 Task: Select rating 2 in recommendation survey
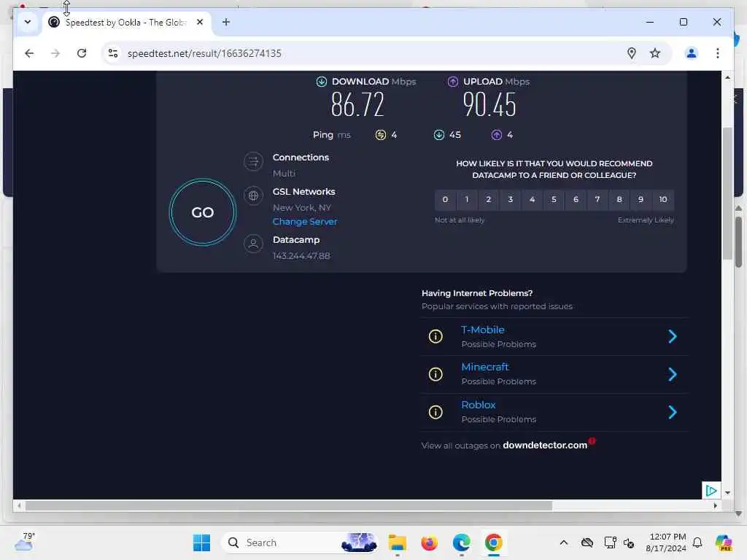(x=488, y=200)
